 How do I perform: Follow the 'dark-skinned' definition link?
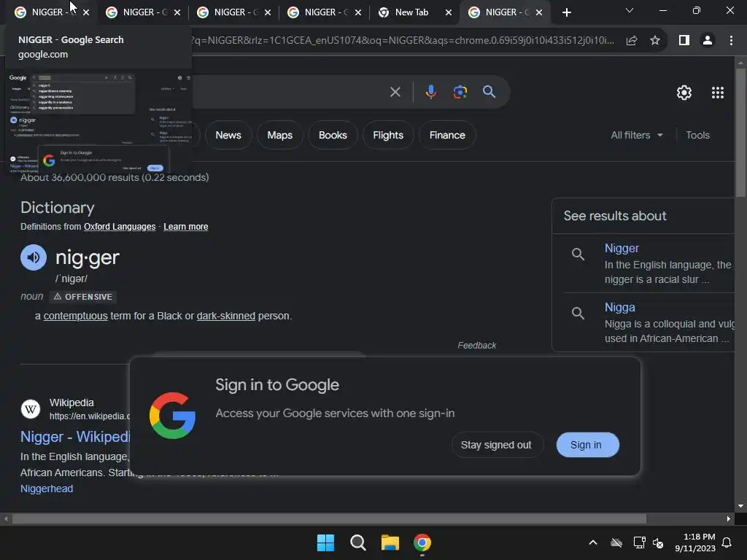[226, 316]
